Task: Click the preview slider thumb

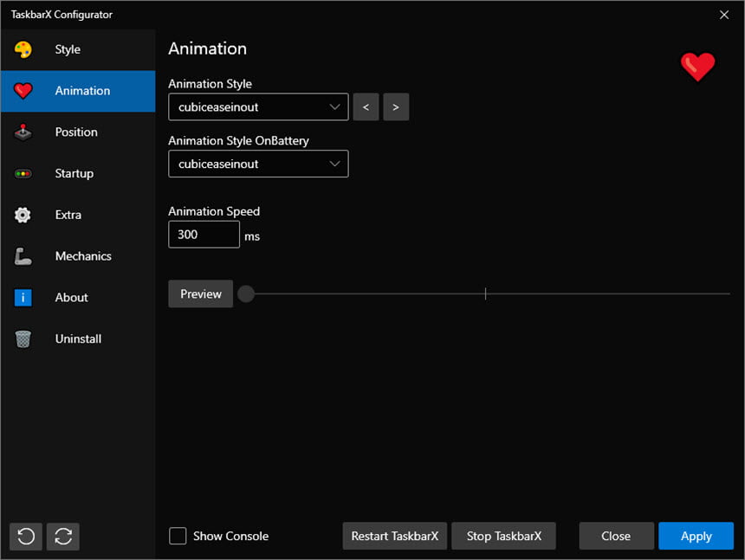Action: click(x=246, y=293)
